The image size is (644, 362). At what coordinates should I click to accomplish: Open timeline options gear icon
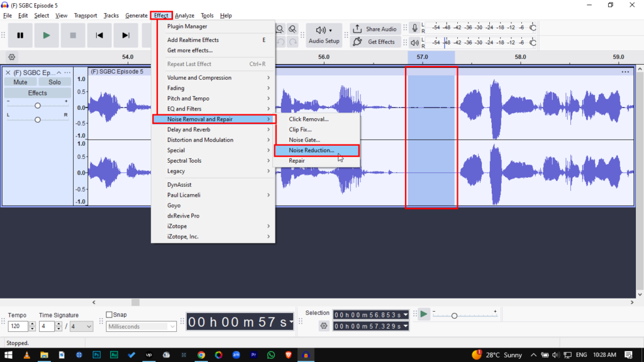point(11,57)
